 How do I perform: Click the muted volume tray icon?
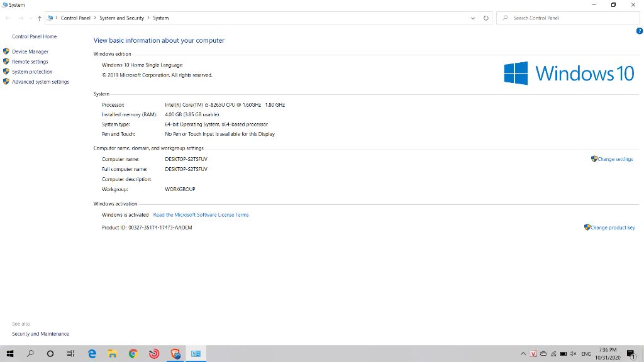(x=574, y=354)
